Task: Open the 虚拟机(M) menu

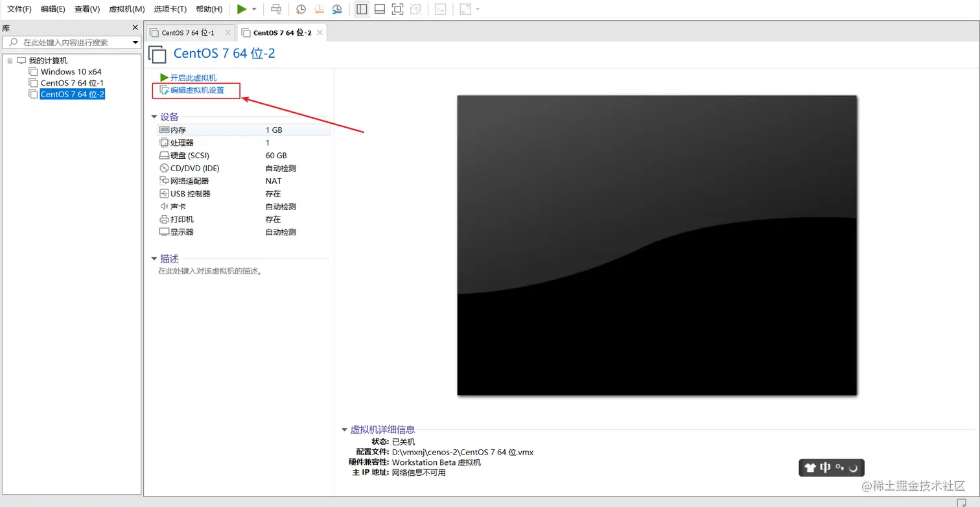Action: click(126, 9)
